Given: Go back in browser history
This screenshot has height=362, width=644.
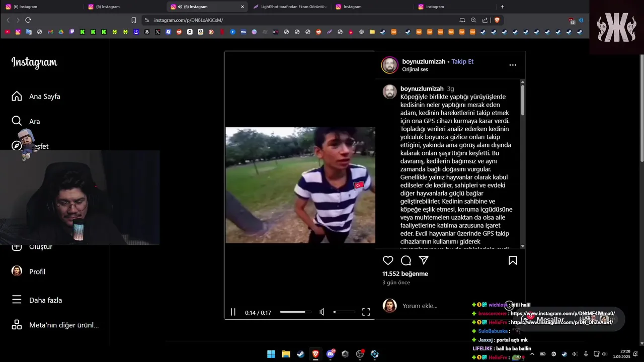Looking at the screenshot, I should point(8,20).
